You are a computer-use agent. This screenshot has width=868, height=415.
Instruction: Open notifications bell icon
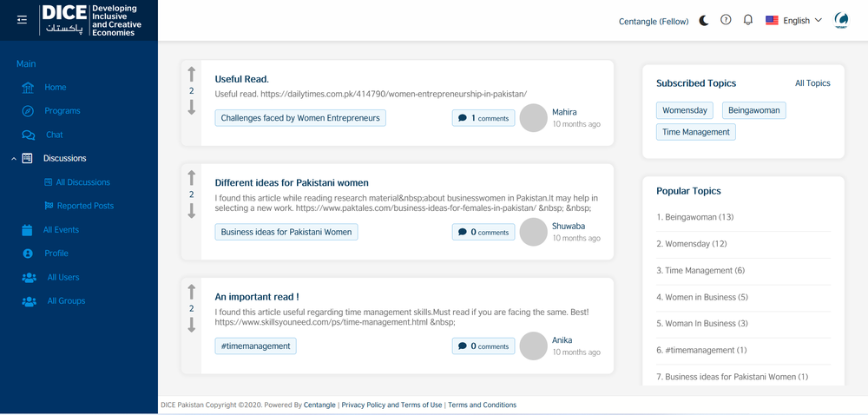point(748,20)
